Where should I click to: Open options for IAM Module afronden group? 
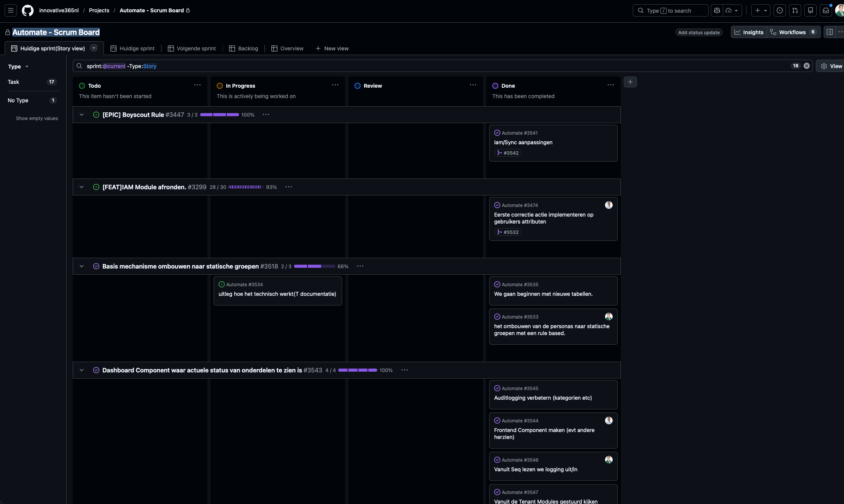click(289, 187)
